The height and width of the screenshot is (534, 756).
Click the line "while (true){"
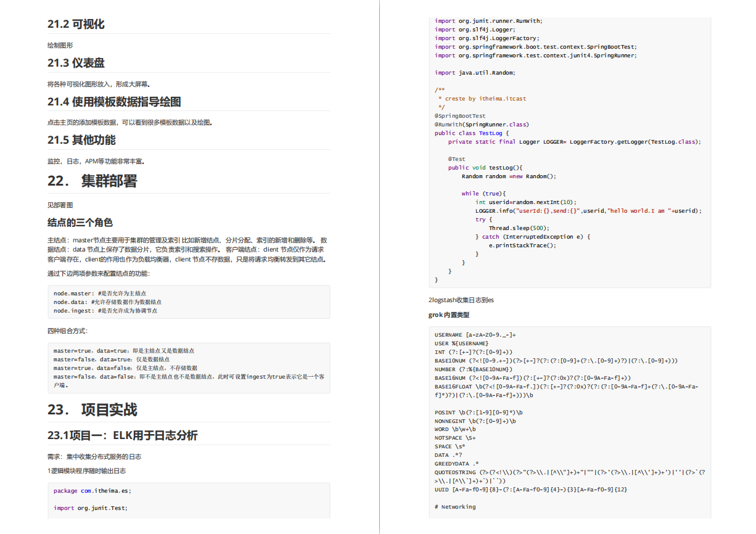[x=483, y=194]
